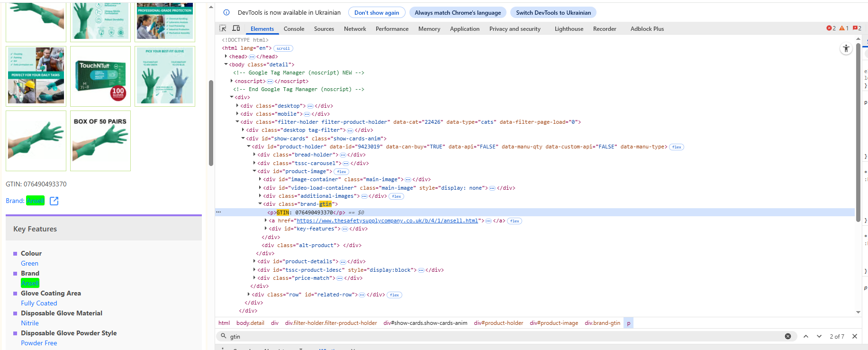Image resolution: width=868 pixels, height=350 pixels.
Task: Select the alt-product div node line
Action: [x=311, y=245]
